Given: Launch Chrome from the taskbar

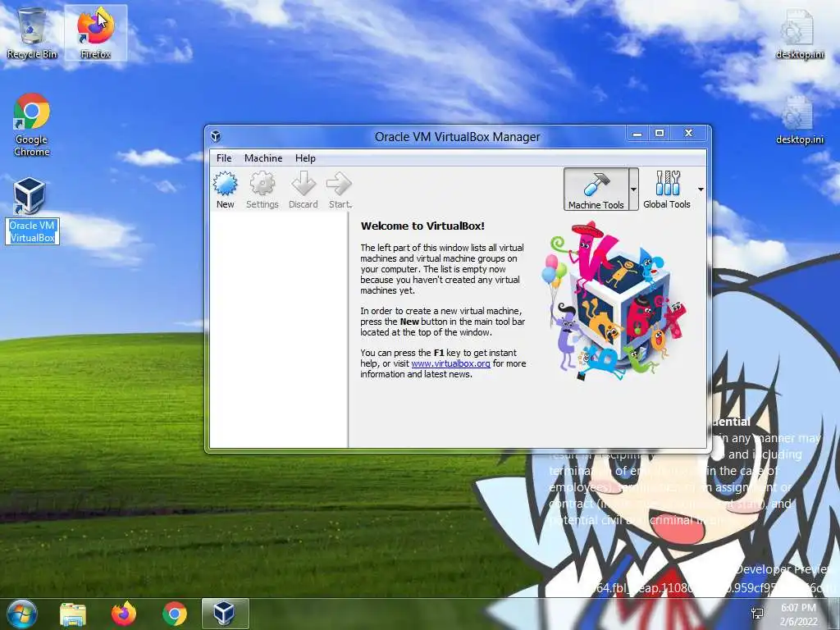Looking at the screenshot, I should [x=175, y=614].
